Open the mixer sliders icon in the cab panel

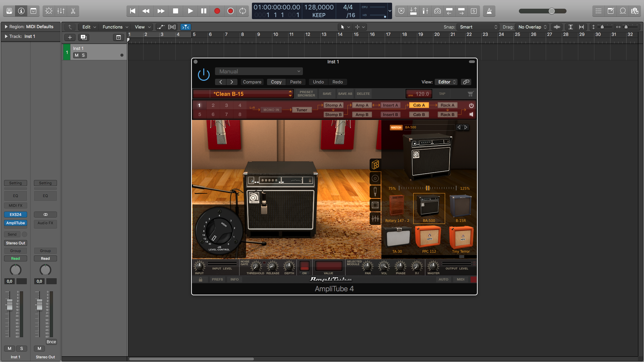(375, 219)
